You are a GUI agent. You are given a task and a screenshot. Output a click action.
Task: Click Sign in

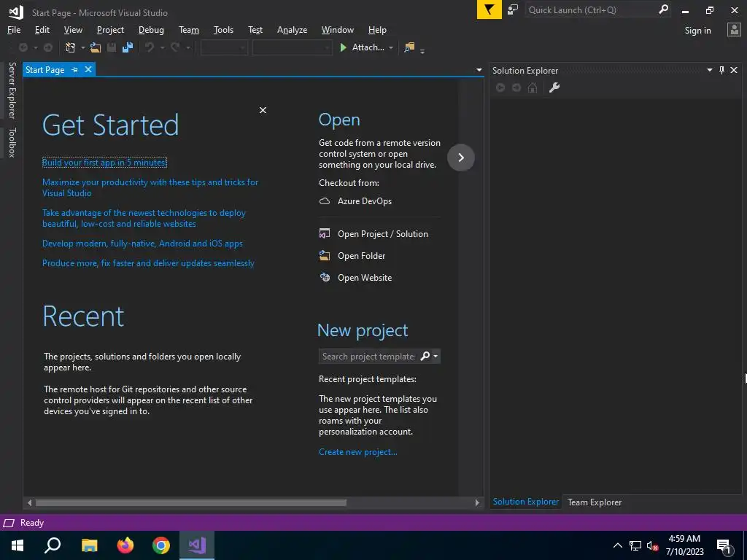(x=697, y=31)
